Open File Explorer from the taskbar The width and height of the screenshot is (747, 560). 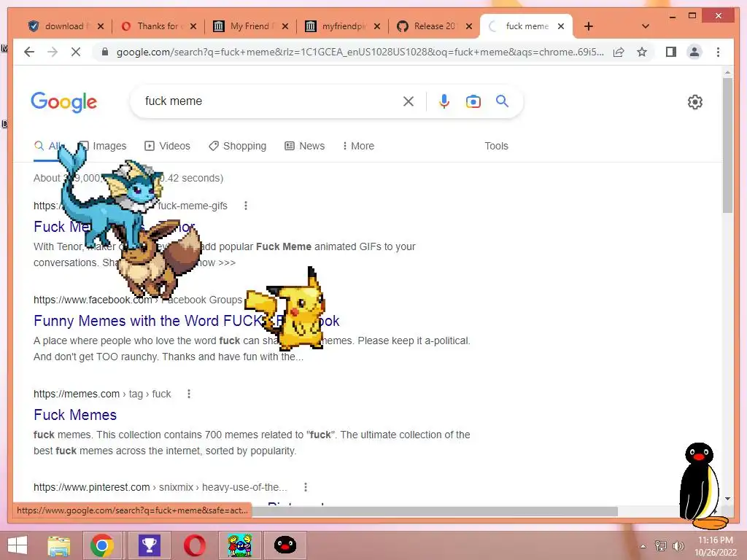(x=59, y=545)
